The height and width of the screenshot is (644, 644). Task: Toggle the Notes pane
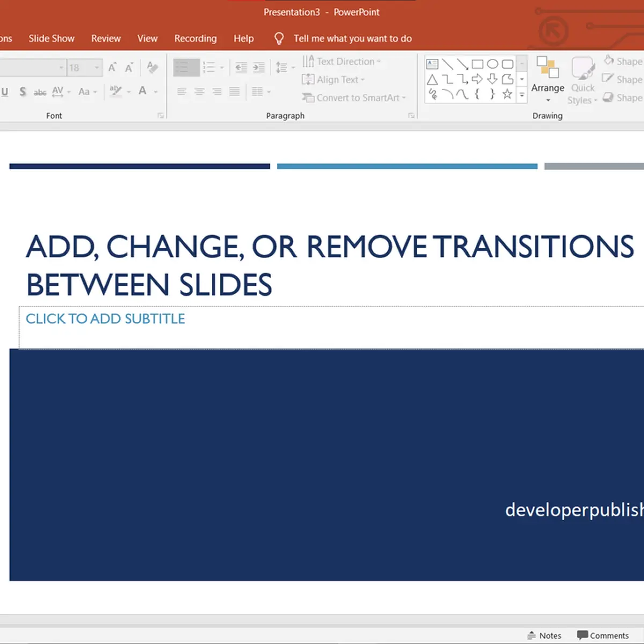(x=544, y=635)
